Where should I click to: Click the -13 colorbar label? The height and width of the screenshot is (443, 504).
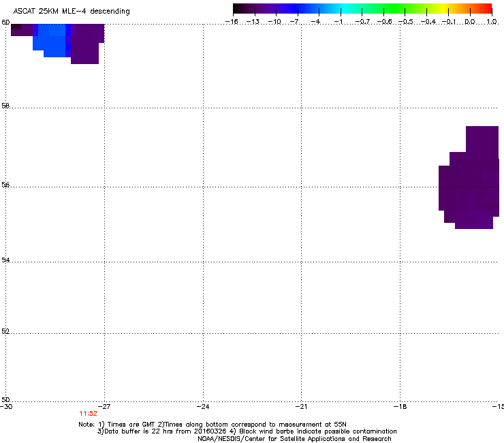coord(253,22)
